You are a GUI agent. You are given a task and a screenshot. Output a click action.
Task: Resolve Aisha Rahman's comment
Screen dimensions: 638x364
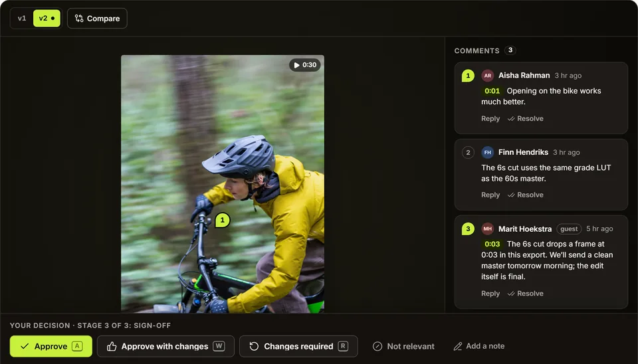click(x=525, y=119)
